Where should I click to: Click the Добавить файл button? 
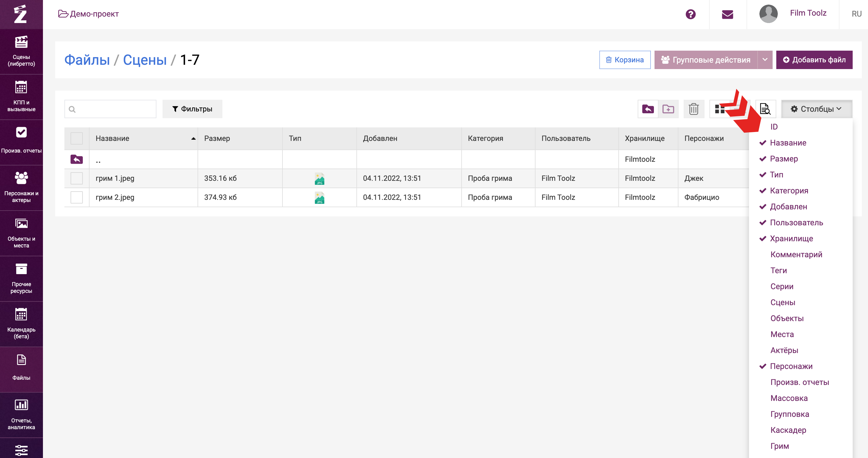pos(814,60)
